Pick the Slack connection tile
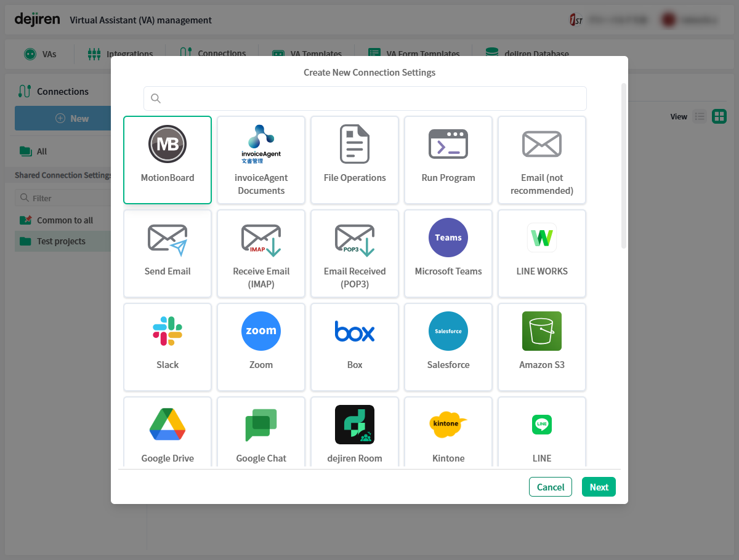Screen dimensions: 739x560 point(168,347)
